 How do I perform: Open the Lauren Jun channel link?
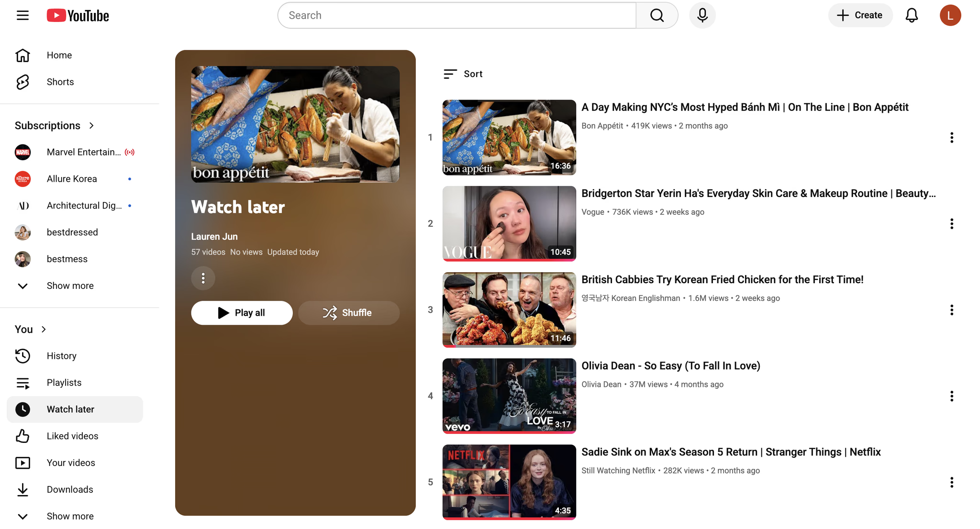pos(214,237)
